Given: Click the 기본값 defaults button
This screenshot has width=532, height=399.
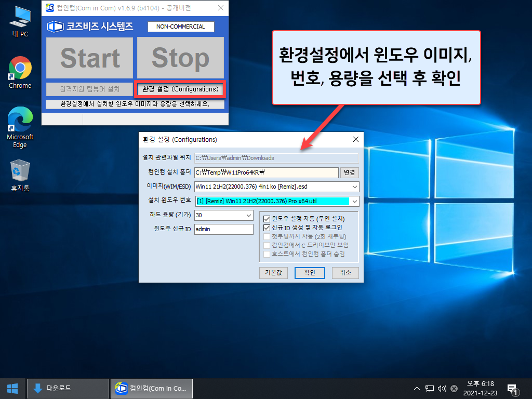Looking at the screenshot, I should coord(273,273).
